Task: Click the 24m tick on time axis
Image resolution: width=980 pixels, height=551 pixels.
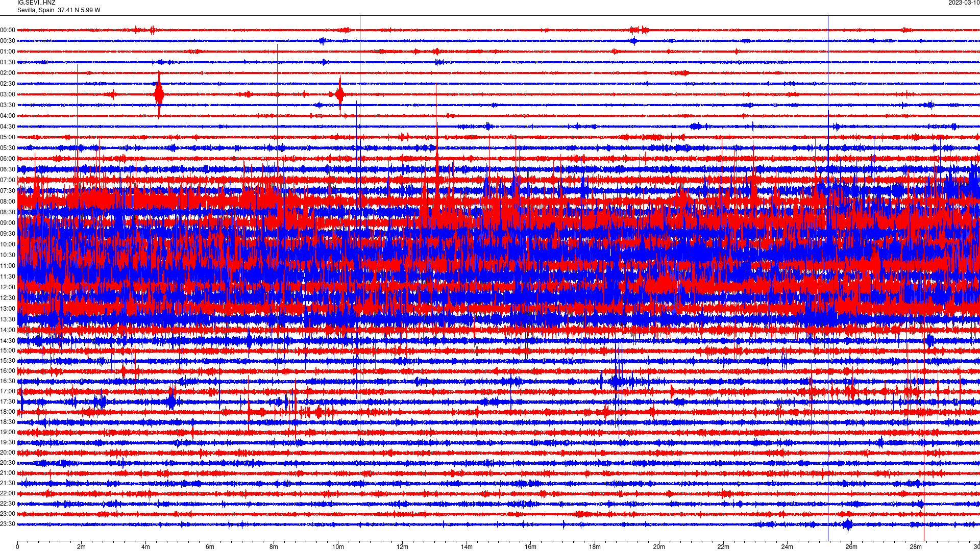Action: pyautogui.click(x=788, y=547)
